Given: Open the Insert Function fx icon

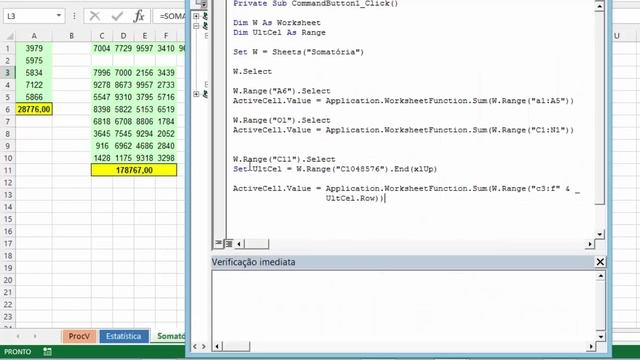Looking at the screenshot, I should [x=139, y=16].
